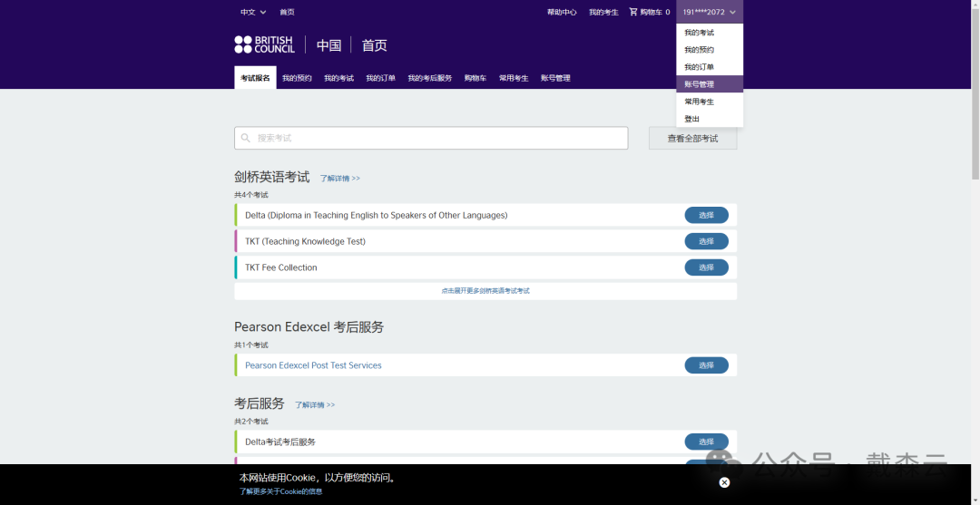This screenshot has height=505, width=980.
Task: Click 首页 heading beside 中国
Action: click(375, 45)
